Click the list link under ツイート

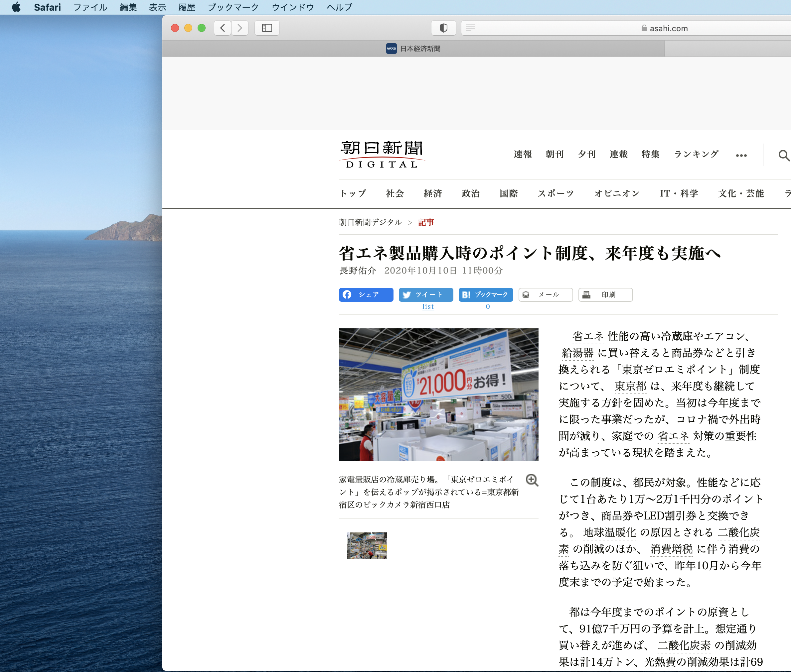[428, 307]
